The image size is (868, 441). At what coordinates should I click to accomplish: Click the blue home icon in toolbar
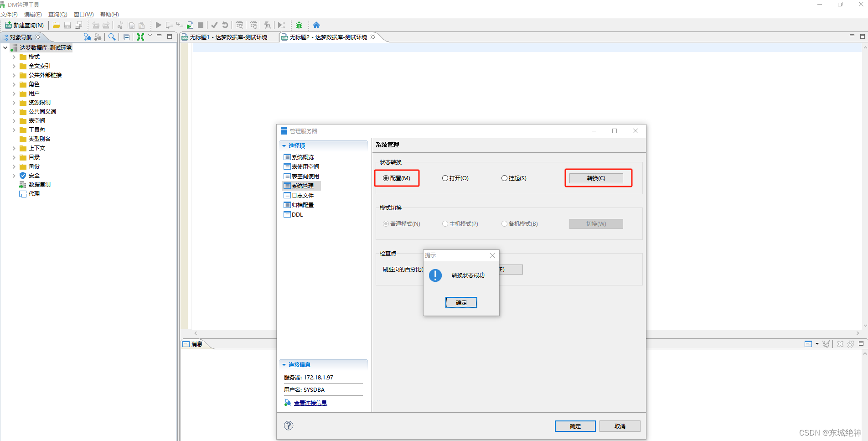[316, 25]
